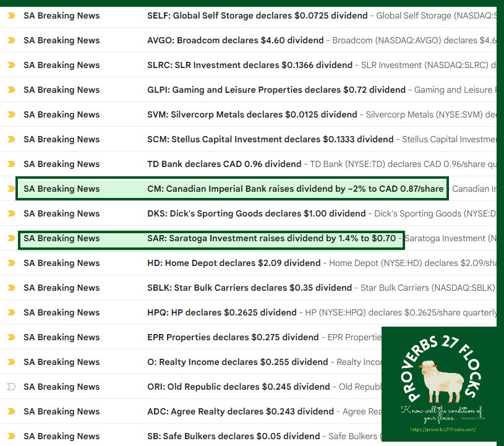This screenshot has width=504, height=446.
Task: Open the SLR Investment $0.1366 dividend email
Action: point(250,65)
